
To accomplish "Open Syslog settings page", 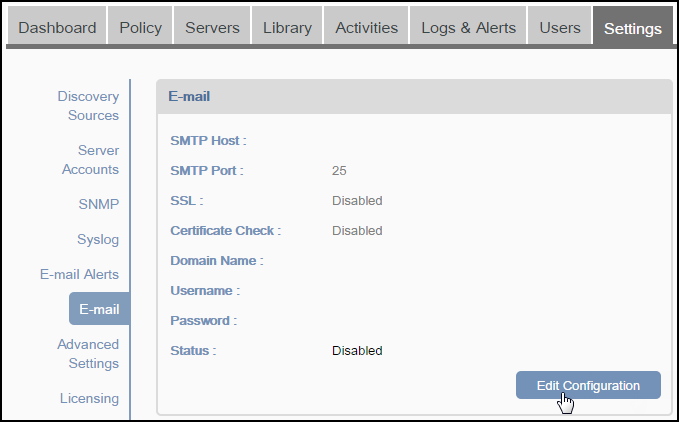I will 98,239.
